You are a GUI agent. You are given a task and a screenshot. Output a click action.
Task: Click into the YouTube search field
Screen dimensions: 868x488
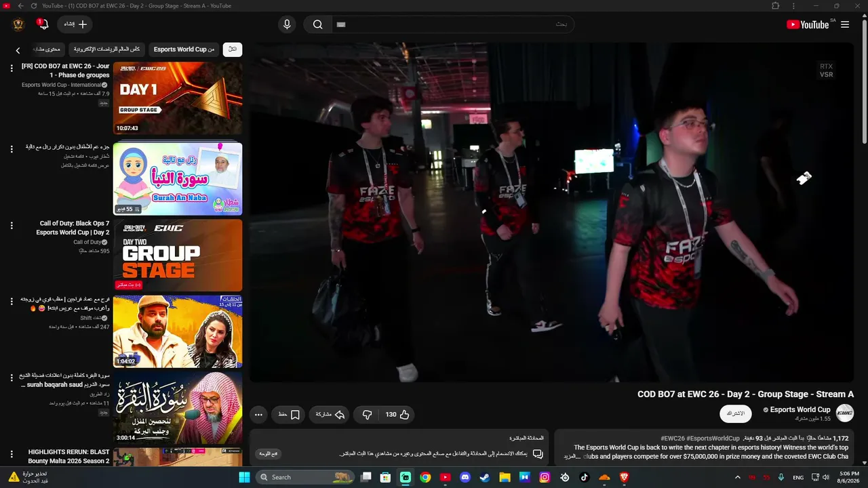click(x=453, y=24)
